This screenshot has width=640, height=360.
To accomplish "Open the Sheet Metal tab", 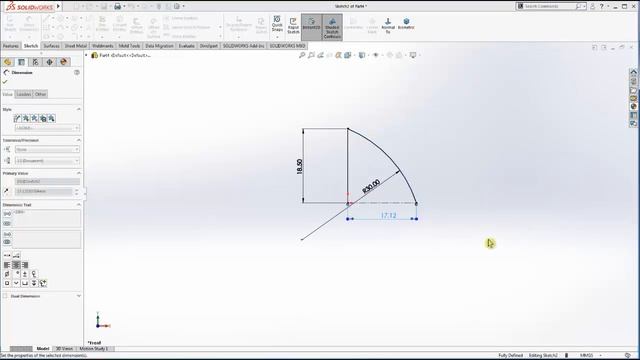I will point(76,46).
